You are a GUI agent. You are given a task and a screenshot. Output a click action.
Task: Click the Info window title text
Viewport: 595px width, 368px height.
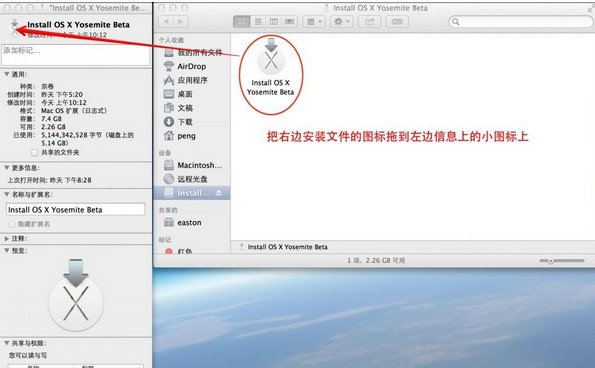coord(98,8)
